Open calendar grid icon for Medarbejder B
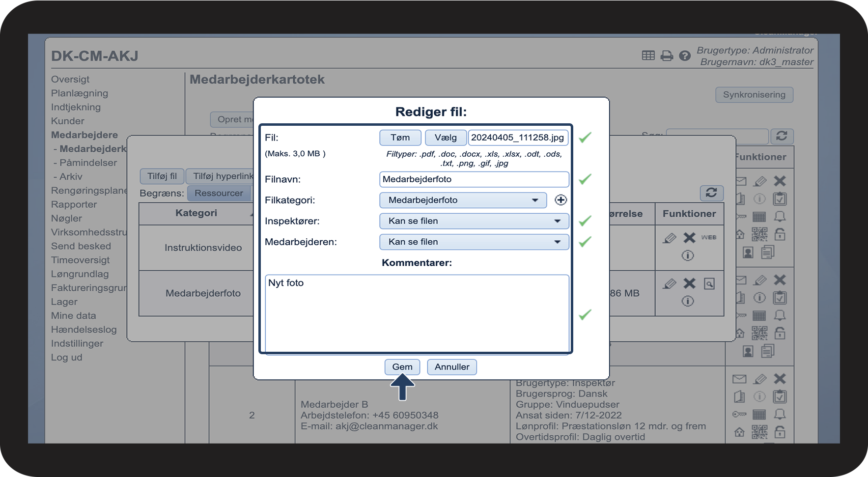This screenshot has height=477, width=868. (x=759, y=414)
